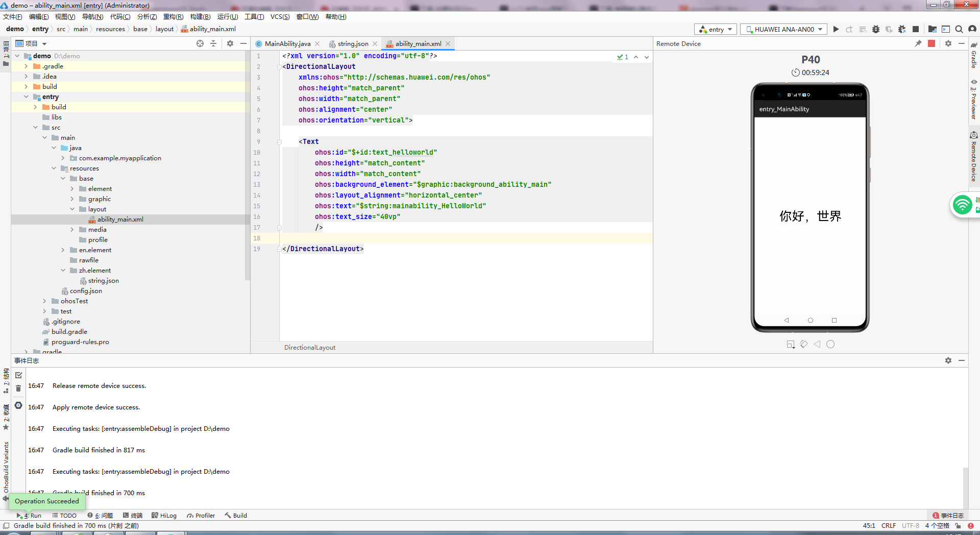Pin the Remote Device panel

click(918, 43)
